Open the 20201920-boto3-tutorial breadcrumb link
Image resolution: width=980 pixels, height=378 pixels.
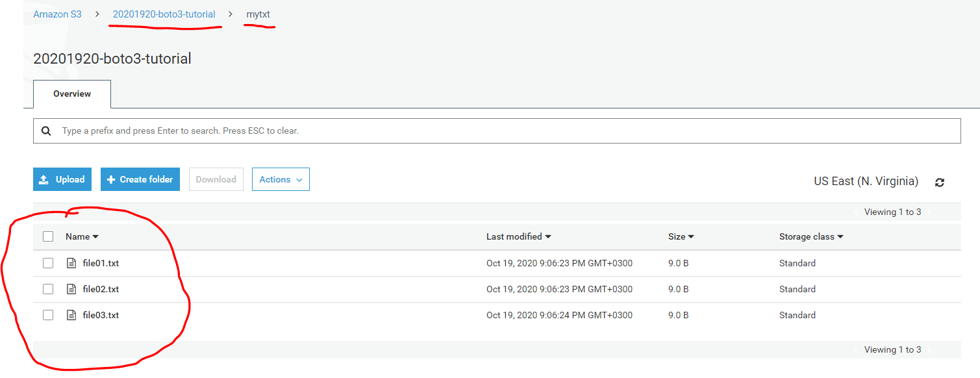click(x=165, y=14)
